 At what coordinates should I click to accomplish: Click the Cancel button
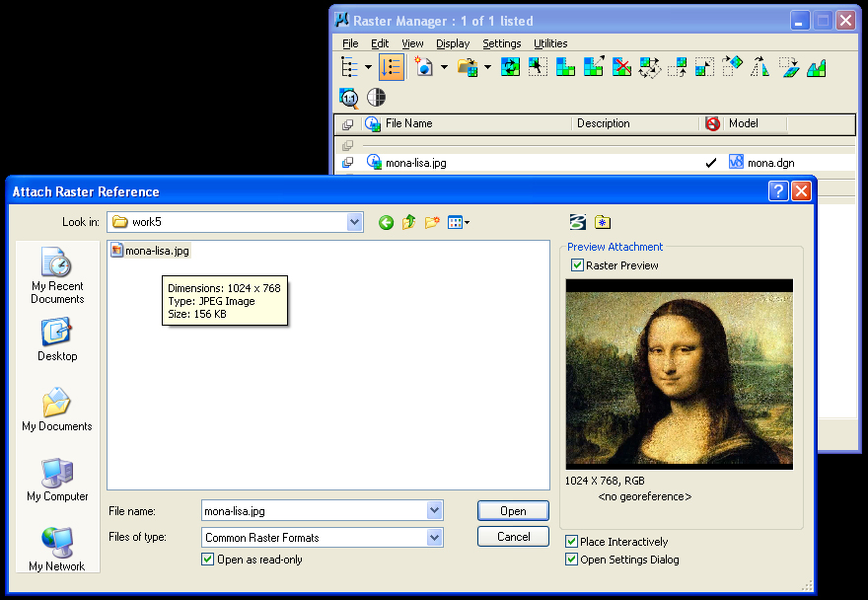513,536
